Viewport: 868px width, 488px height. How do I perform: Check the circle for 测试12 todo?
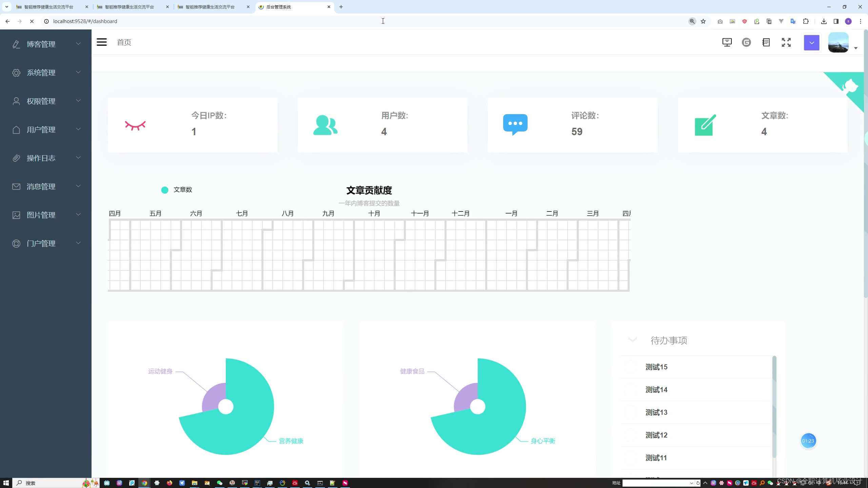pos(631,435)
